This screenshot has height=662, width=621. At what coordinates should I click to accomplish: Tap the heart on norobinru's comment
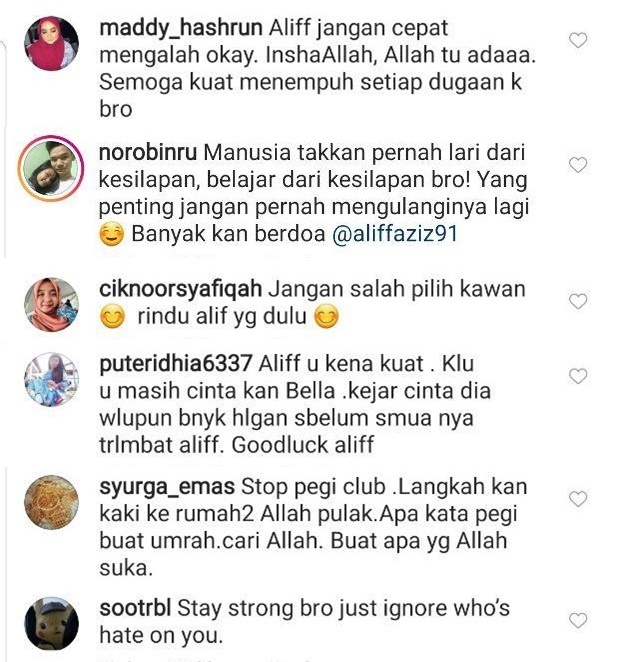coord(578,165)
